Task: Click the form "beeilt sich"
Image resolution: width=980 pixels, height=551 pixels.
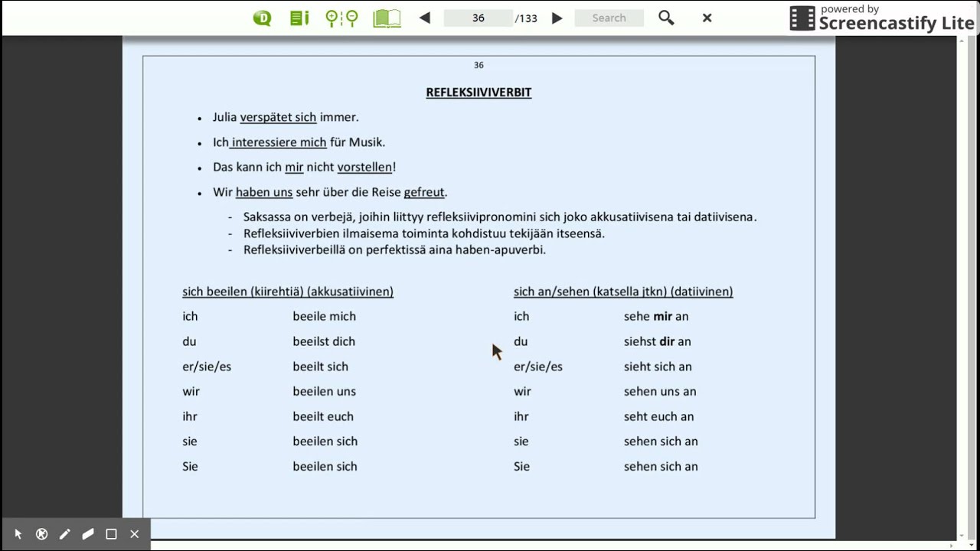Action: pos(320,367)
